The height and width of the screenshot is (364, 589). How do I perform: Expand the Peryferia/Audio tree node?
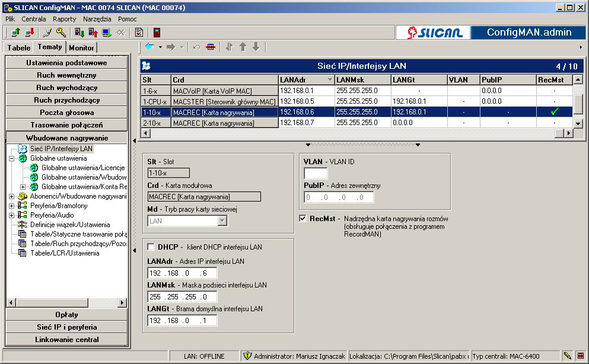tap(12, 215)
